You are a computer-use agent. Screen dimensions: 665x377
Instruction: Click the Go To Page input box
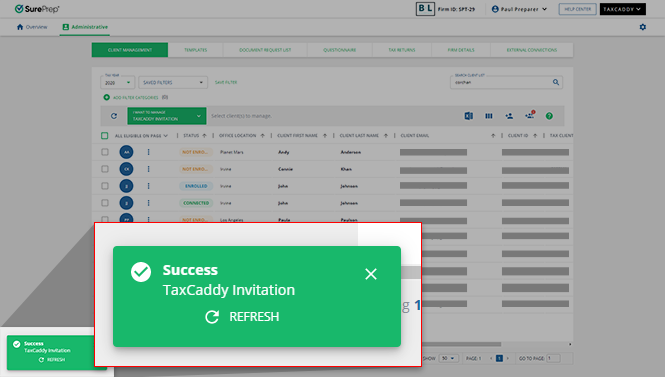click(x=553, y=358)
